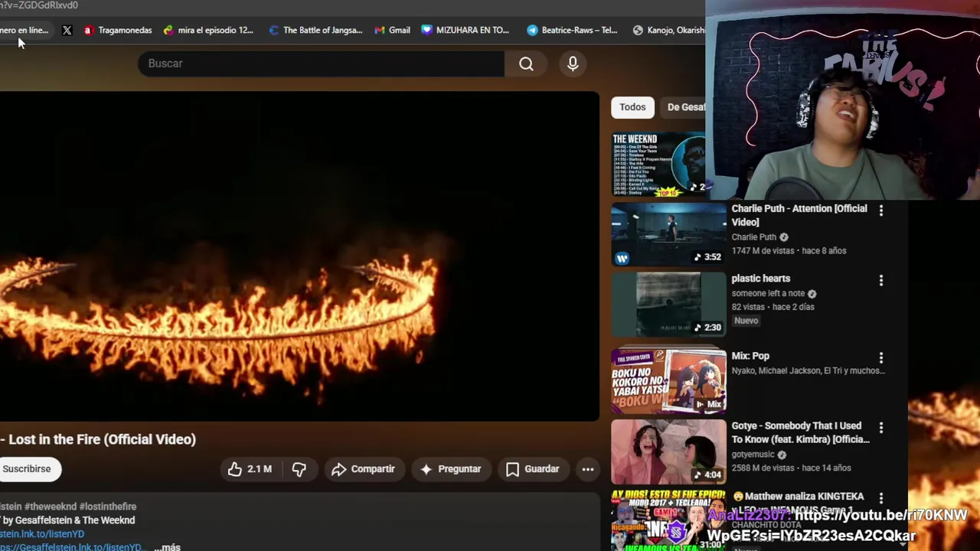Click the #lostinthefire hashtag
This screenshot has height=551, width=980.
[x=108, y=507]
